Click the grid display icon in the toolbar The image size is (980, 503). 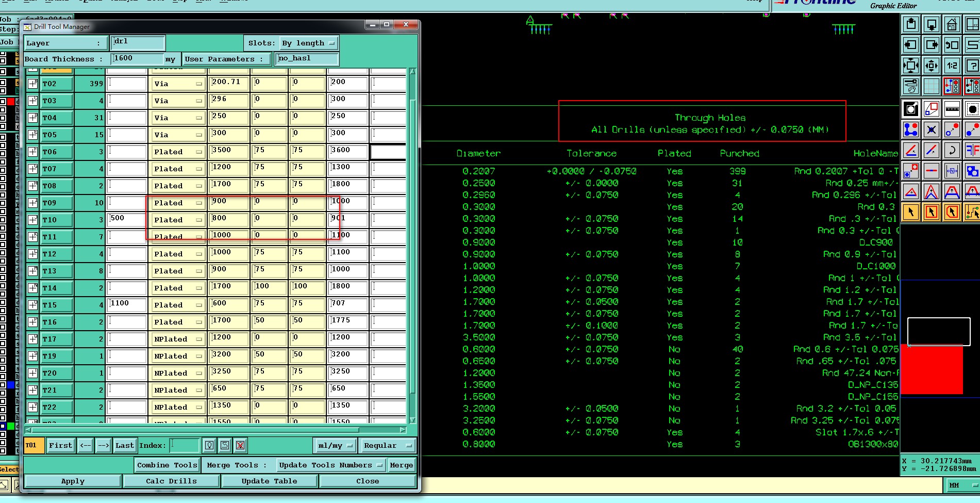[931, 86]
